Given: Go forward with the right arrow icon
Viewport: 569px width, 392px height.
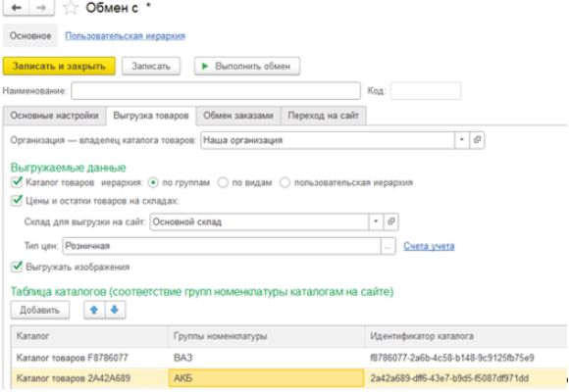Looking at the screenshot, I should tap(41, 8).
